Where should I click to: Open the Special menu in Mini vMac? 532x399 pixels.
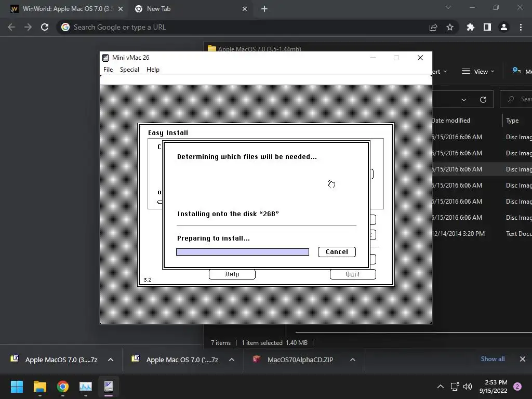click(x=129, y=70)
